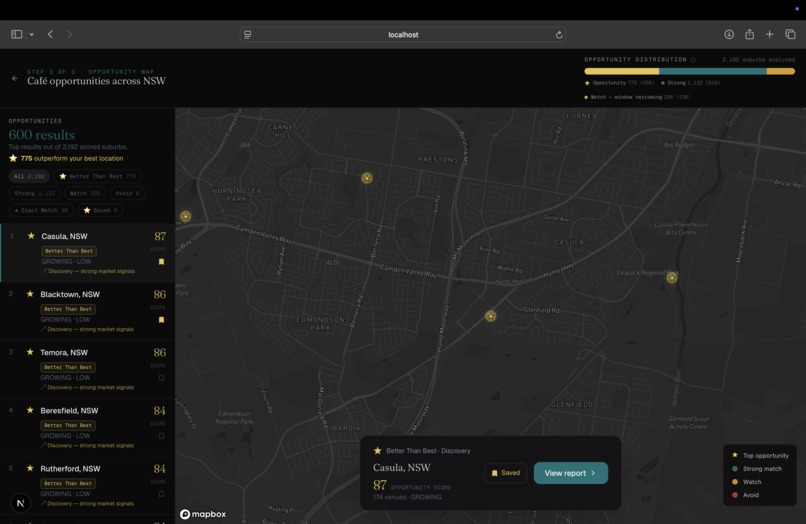Select the amber Watch segment of distribution bar
The width and height of the screenshot is (806, 524).
[x=781, y=71]
